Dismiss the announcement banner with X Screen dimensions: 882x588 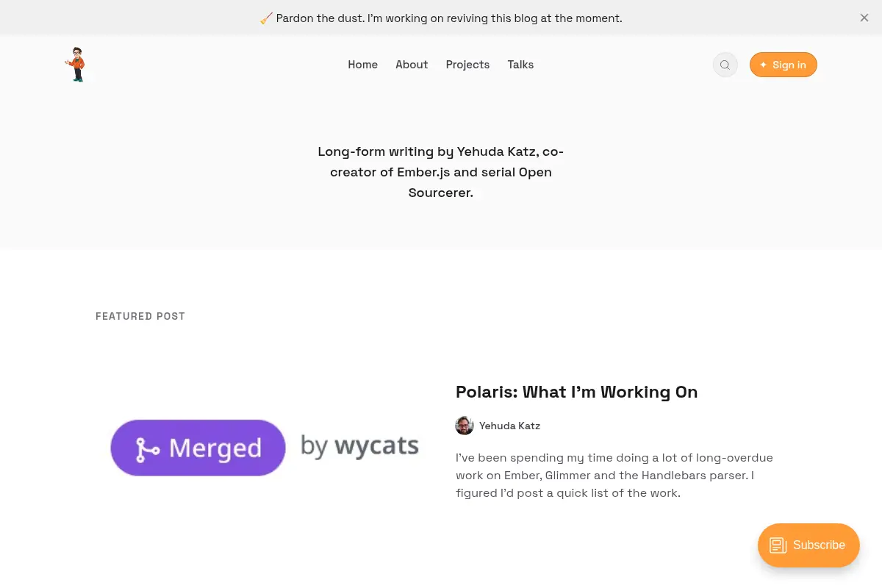point(864,18)
